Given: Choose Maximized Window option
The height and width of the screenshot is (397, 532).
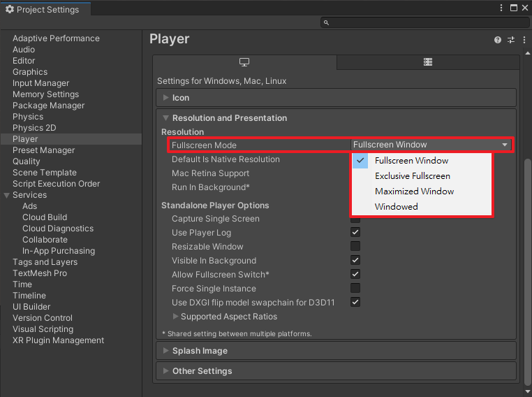Looking at the screenshot, I should pos(422,192).
